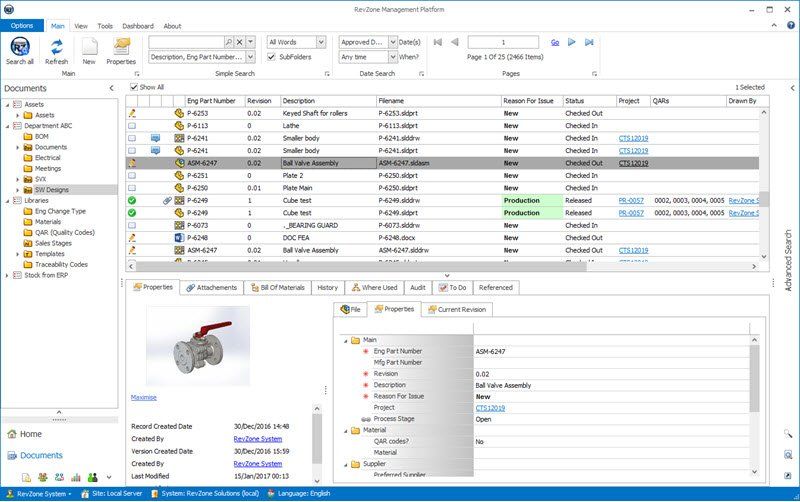Click the Search all icon
Screen dimensions: 800x502
coord(20,46)
